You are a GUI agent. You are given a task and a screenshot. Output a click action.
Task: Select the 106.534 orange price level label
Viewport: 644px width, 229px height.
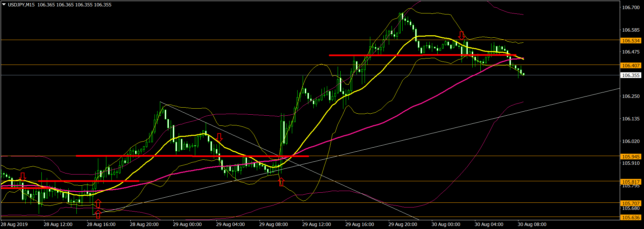pos(631,41)
